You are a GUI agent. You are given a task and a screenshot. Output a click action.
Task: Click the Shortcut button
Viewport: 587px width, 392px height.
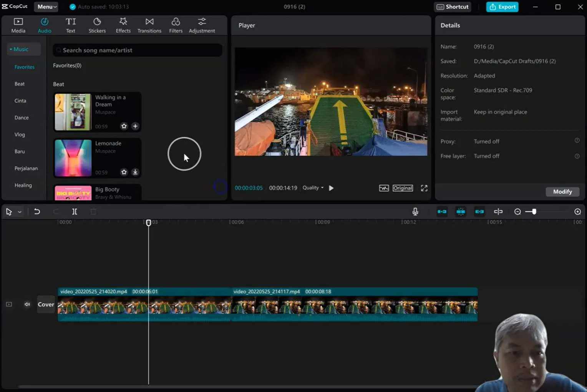click(453, 7)
